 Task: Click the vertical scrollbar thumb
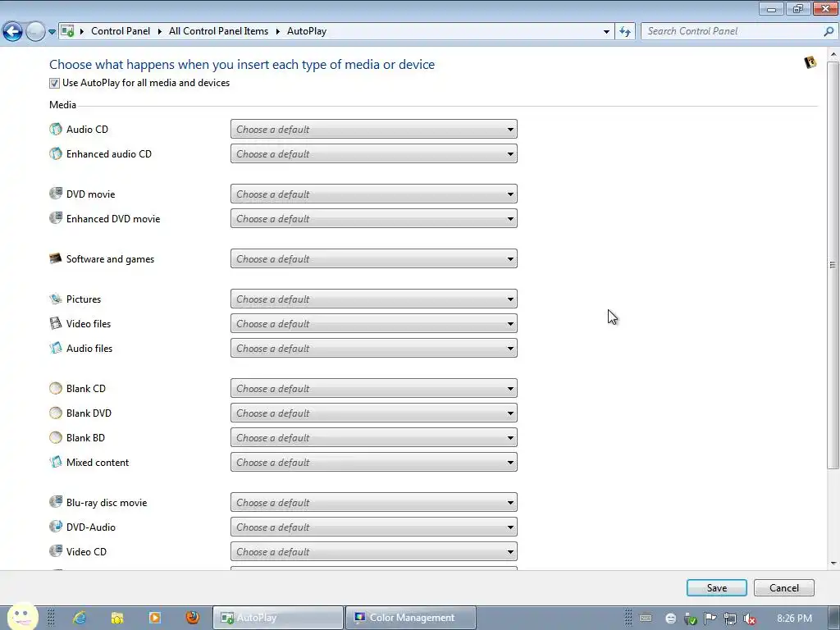pos(833,265)
